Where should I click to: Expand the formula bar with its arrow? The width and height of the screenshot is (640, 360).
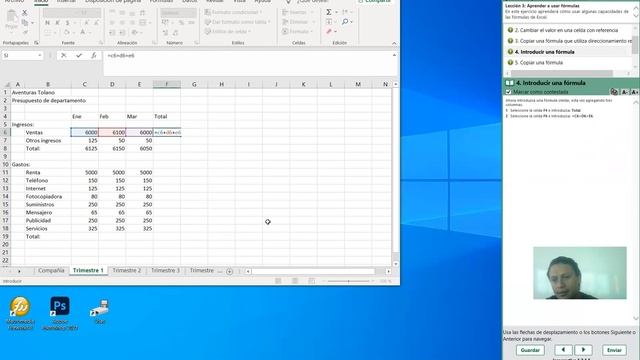(394, 55)
